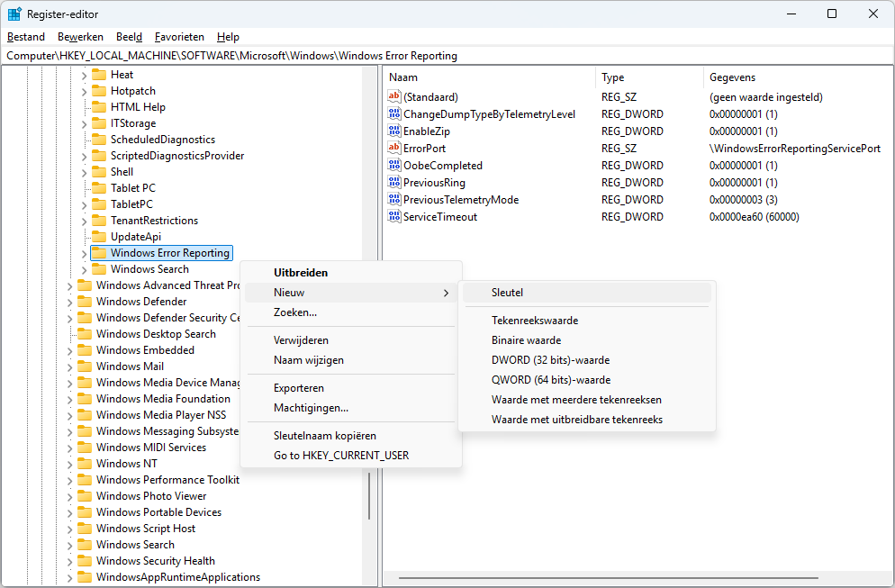Expand the Windows Security Health key
The height and width of the screenshot is (588, 895).
(69, 562)
